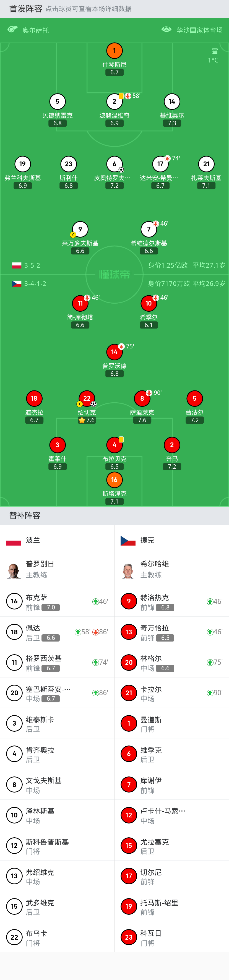
Task: Open Czech coach 希尔哈维's avatar photo
Action: 129,570
